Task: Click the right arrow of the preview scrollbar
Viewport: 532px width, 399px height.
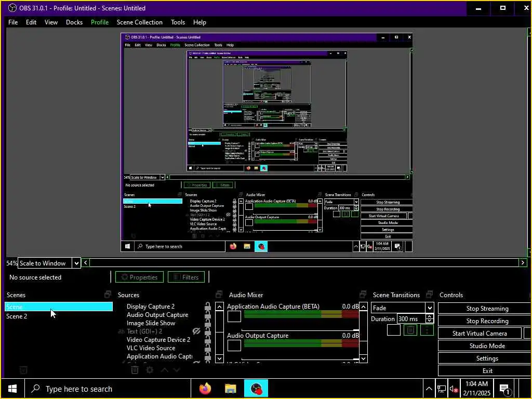Action: [x=523, y=262]
